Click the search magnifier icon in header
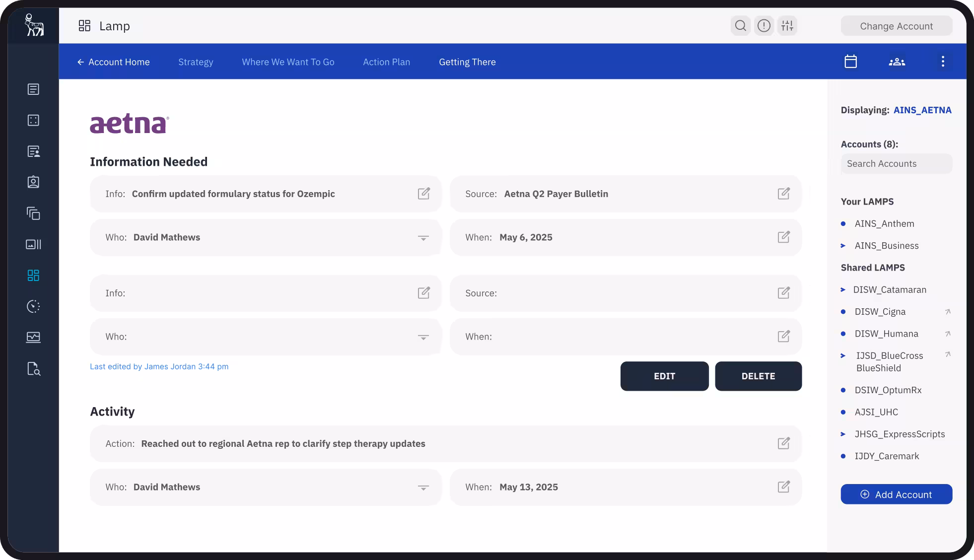Image resolution: width=974 pixels, height=560 pixels. coord(740,26)
